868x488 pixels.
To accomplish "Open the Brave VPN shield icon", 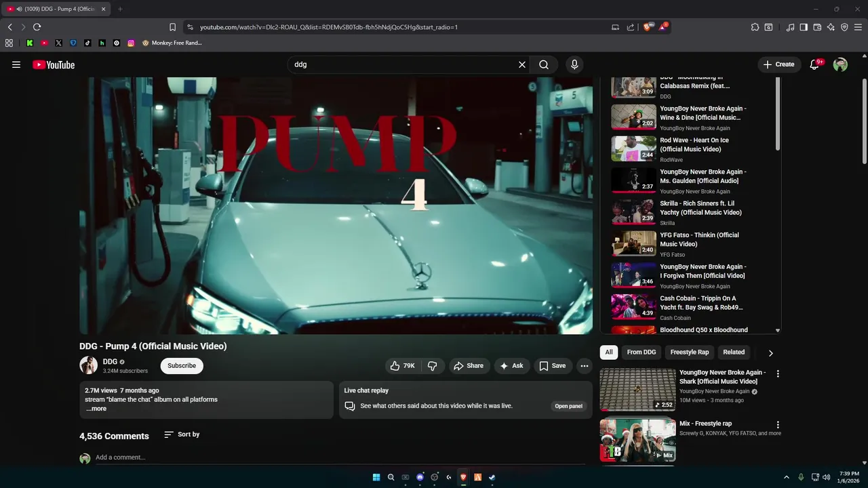I will click(x=844, y=27).
